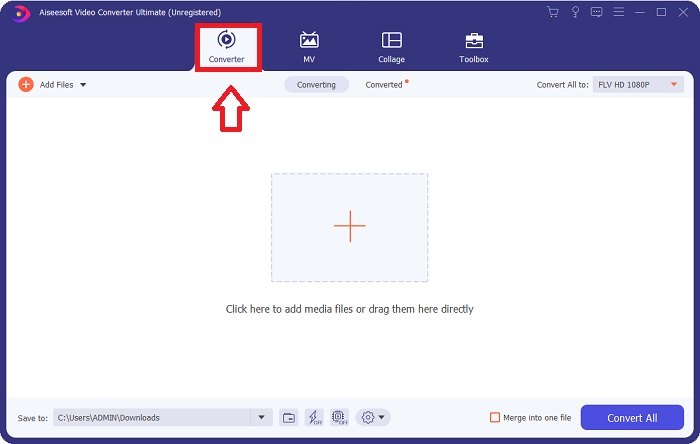
Task: Click the register key icon
Action: (x=575, y=12)
